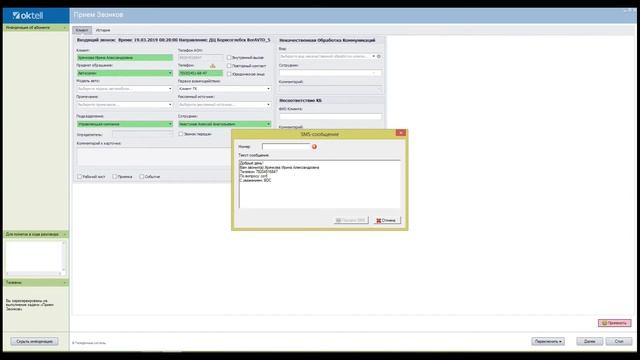Viewport: 640px width, 360px height.
Task: Click the Стоп button
Action: click(x=619, y=341)
